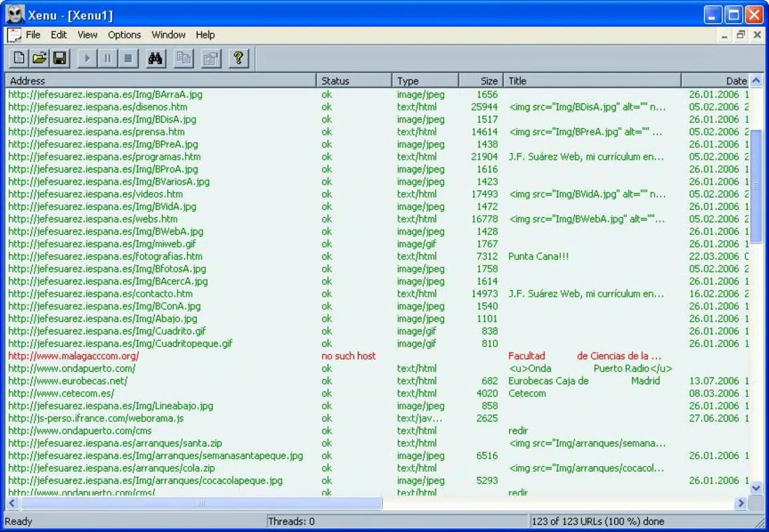Open a file with the folder icon
Image resolution: width=769 pixels, height=532 pixels.
39,59
